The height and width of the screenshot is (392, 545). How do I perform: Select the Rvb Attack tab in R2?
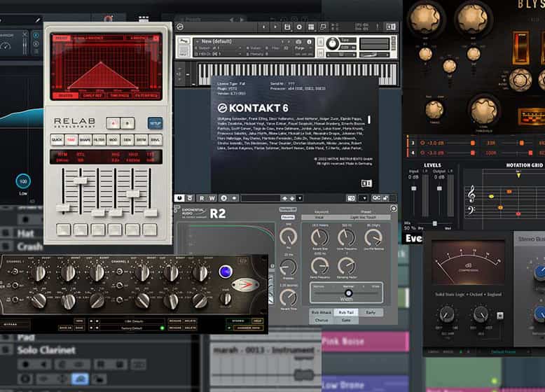point(321,312)
